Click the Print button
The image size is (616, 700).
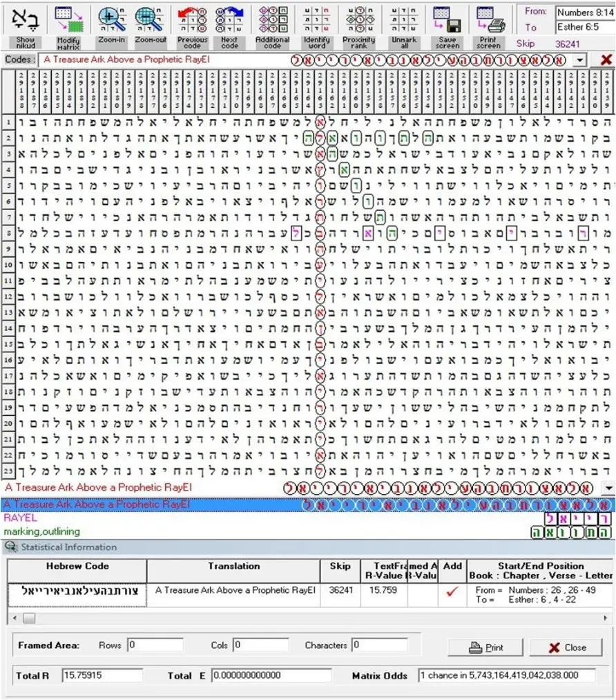[x=485, y=647]
